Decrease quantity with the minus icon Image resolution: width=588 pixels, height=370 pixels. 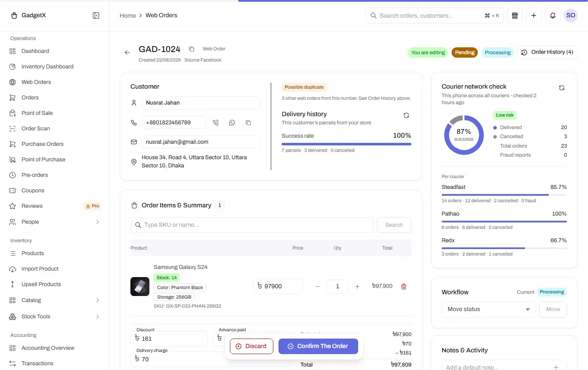point(318,287)
